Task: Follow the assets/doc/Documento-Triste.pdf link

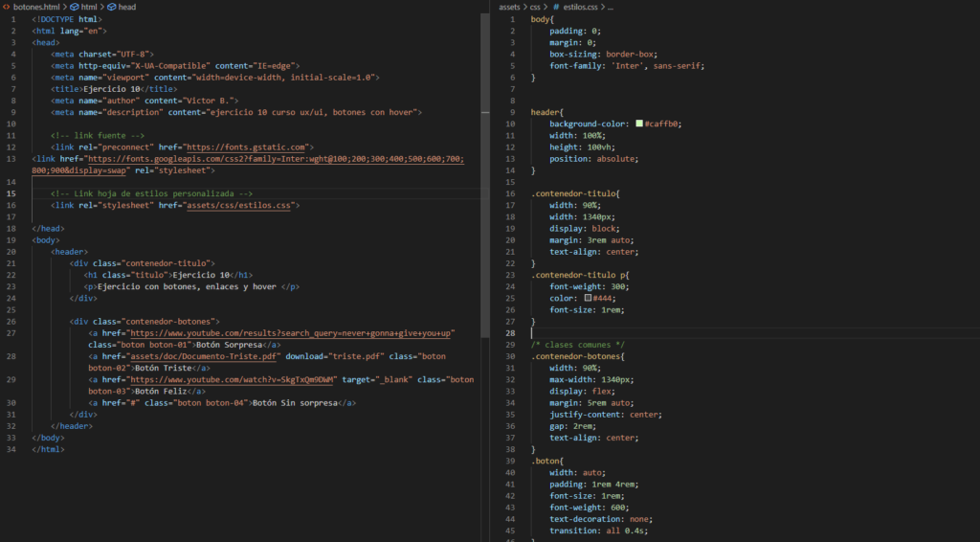Action: 203,356
